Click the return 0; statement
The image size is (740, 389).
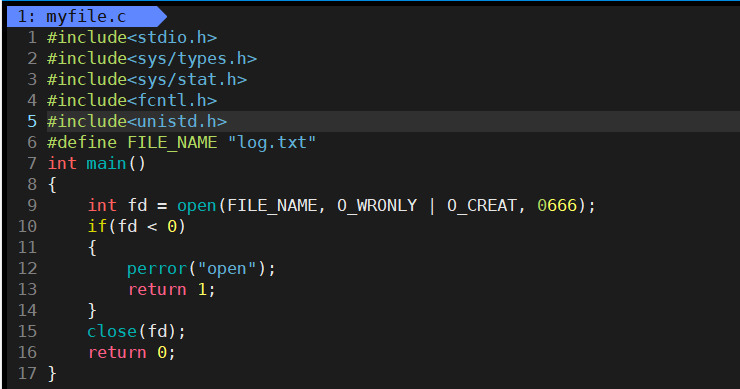pos(132,352)
